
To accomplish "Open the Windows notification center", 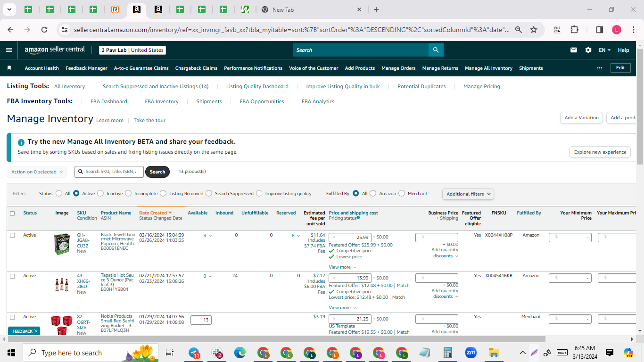I will [x=609, y=353].
